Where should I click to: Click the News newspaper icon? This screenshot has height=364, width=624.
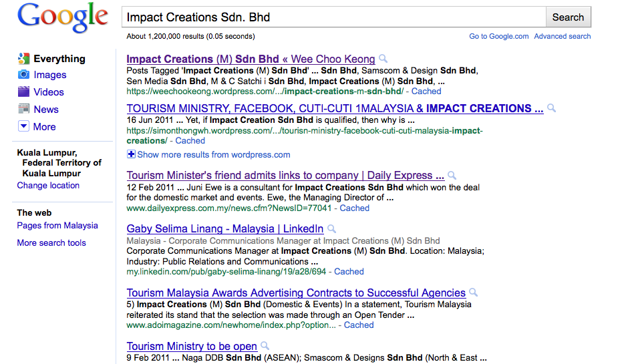click(x=24, y=109)
